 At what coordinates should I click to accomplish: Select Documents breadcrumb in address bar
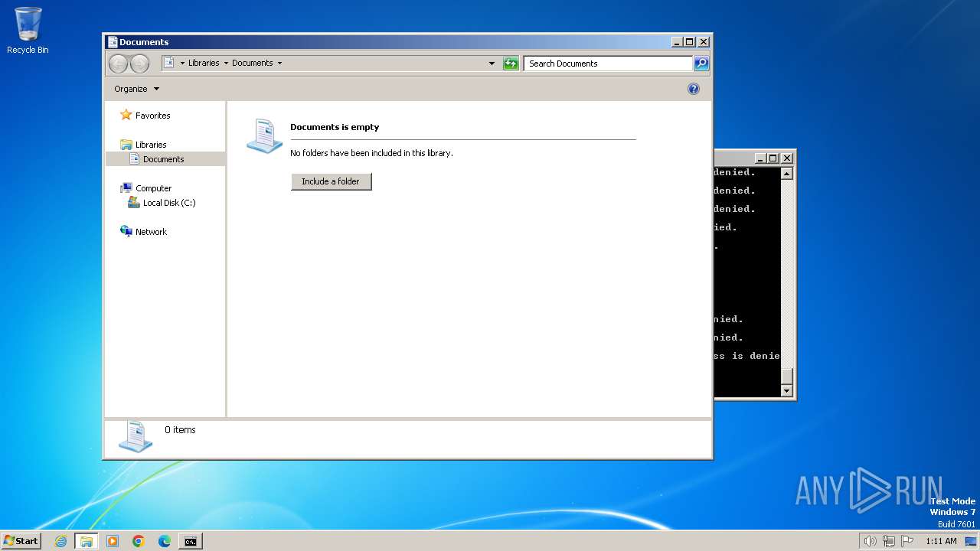(x=253, y=63)
